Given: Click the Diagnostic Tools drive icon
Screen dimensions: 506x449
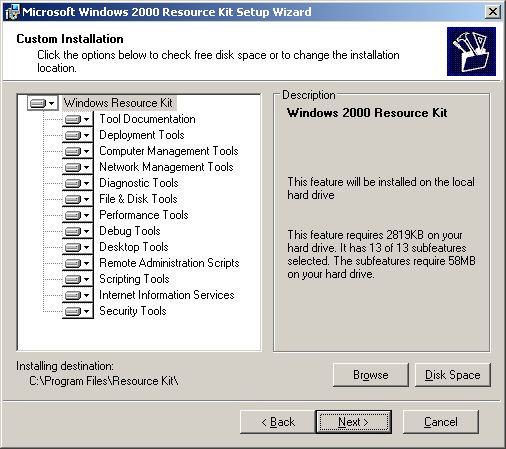Looking at the screenshot, I should point(77,183).
